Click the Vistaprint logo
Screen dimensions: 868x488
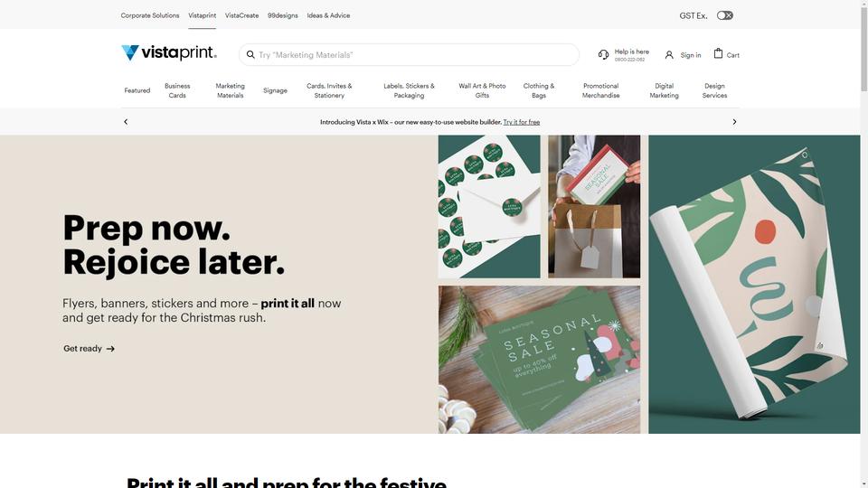(169, 53)
